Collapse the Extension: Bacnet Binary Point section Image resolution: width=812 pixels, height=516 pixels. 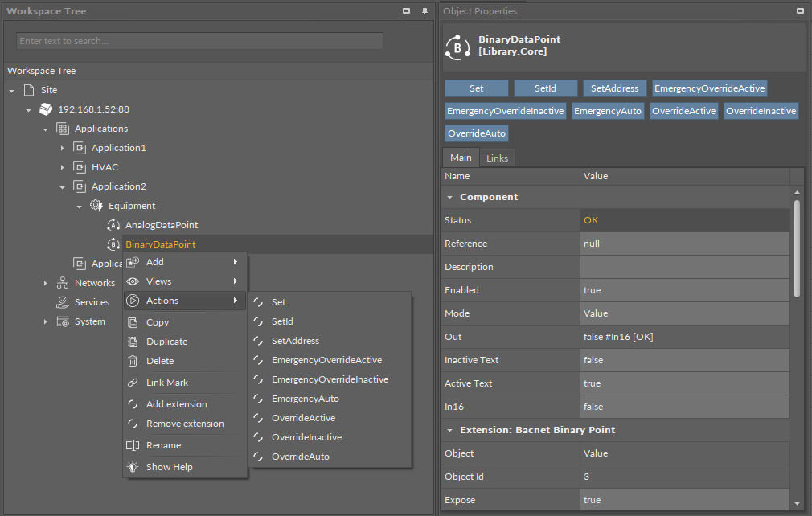click(x=449, y=430)
